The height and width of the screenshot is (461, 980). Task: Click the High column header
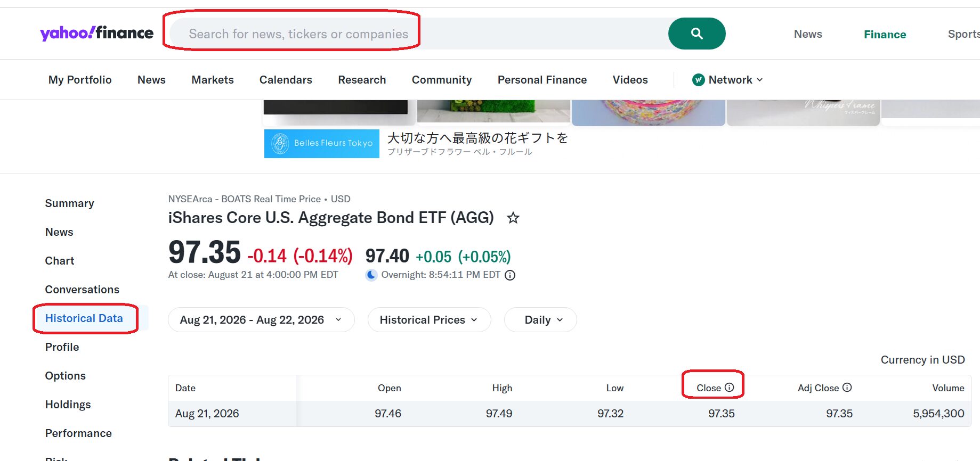[502, 388]
